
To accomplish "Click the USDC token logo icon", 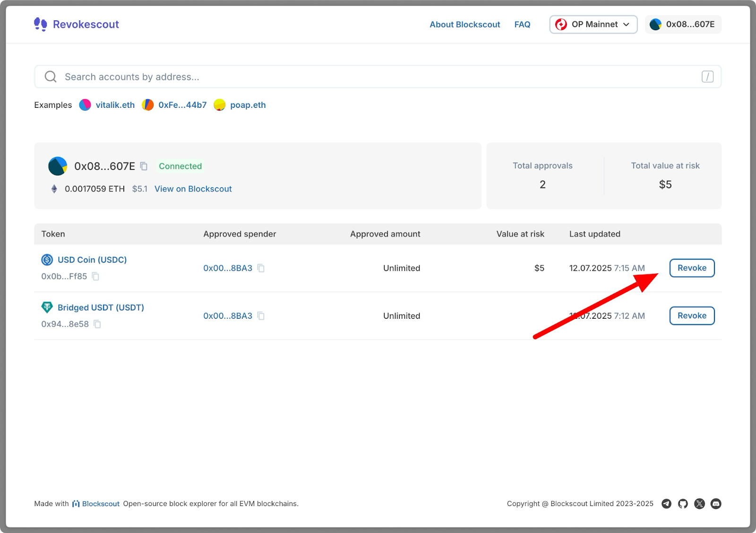I will (47, 260).
